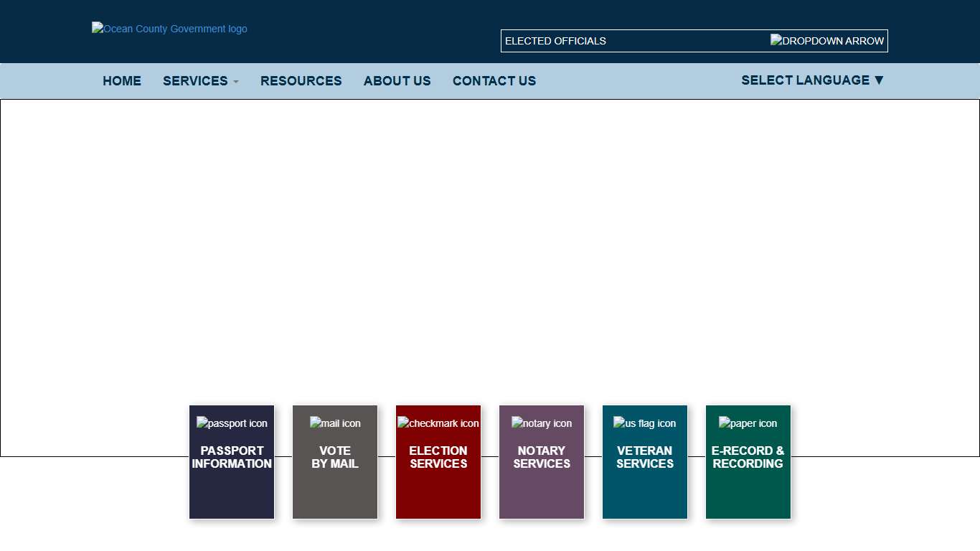Open the Select Language dropdown
Image resolution: width=980 pixels, height=551 pixels.
(812, 80)
